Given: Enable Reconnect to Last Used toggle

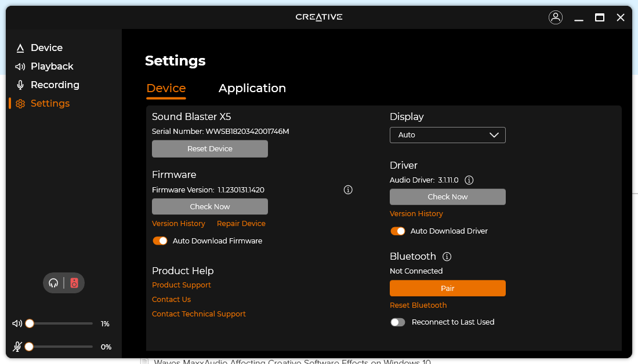Looking at the screenshot, I should coord(397,322).
